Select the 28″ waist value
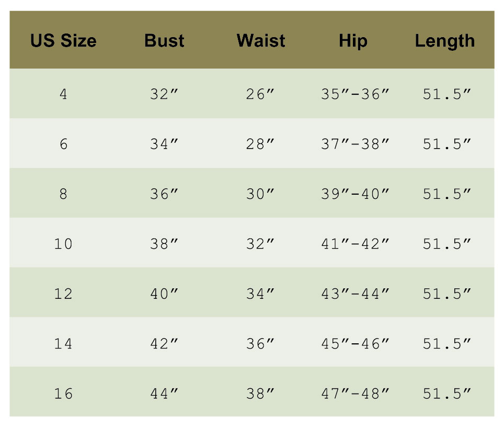 pos(260,144)
